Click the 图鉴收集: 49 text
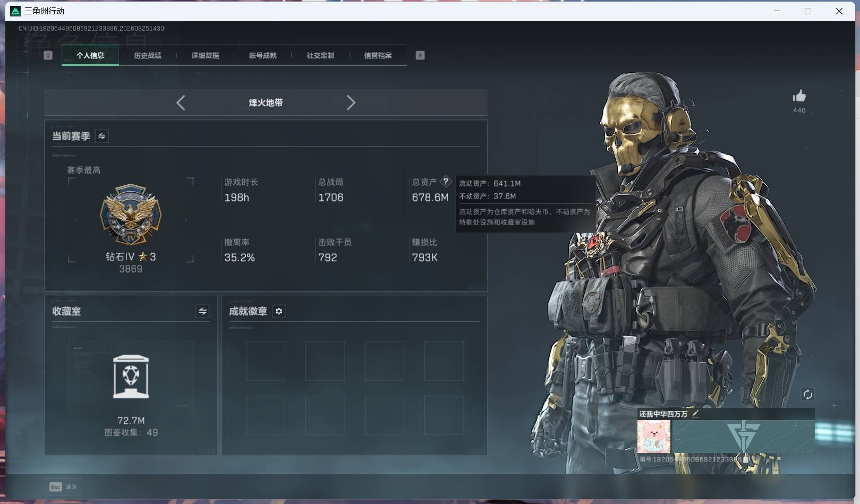Image resolution: width=860 pixels, height=504 pixels. click(131, 432)
